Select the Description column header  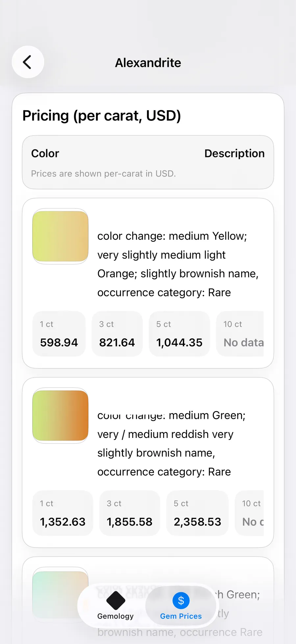(x=234, y=153)
